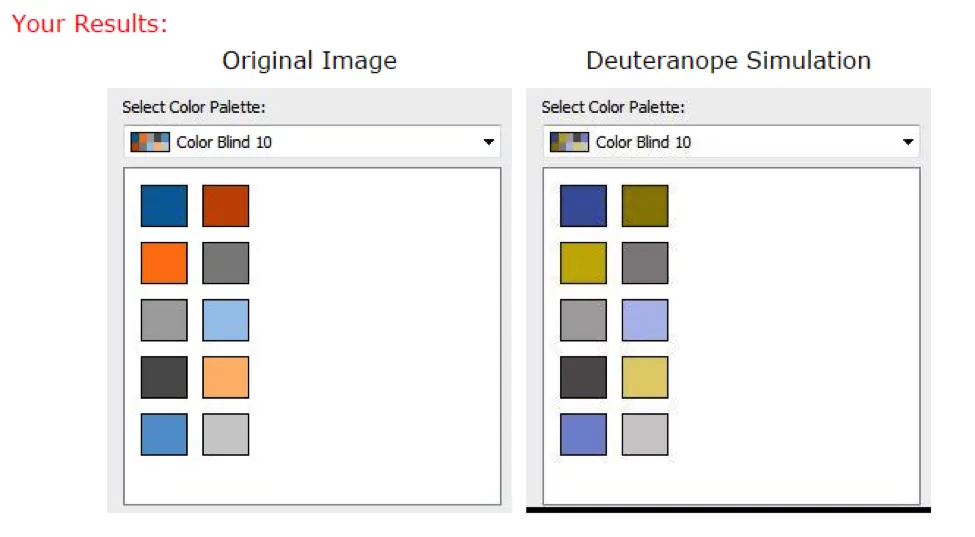Choose the mustard yellow swatch in Deuteranope Simulation
Image resolution: width=975 pixels, height=537 pixels.
pos(583,263)
